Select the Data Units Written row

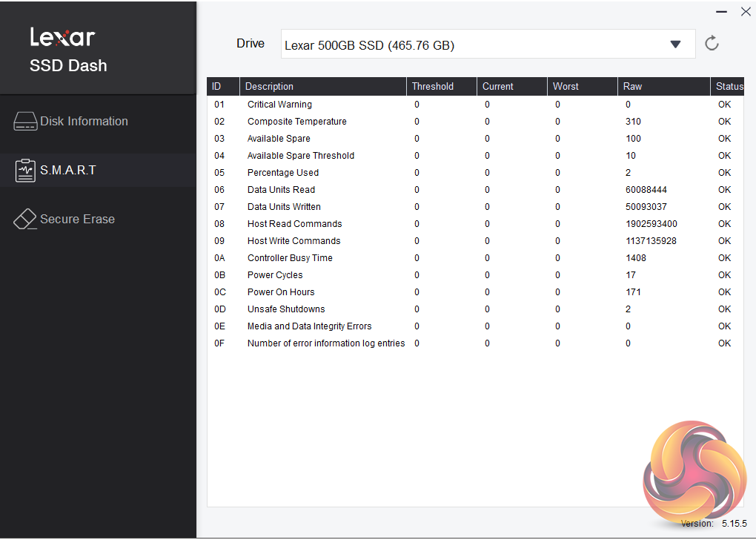point(475,206)
